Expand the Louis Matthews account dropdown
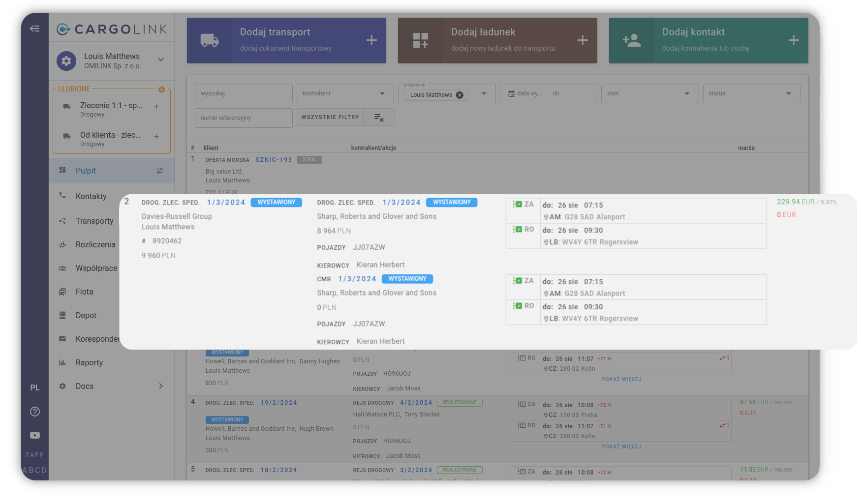861x504 pixels. pyautogui.click(x=161, y=59)
